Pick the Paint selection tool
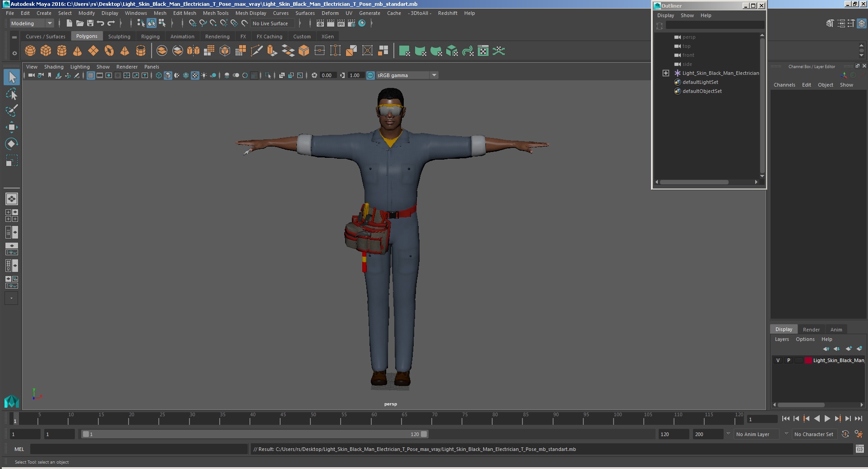 pyautogui.click(x=12, y=110)
